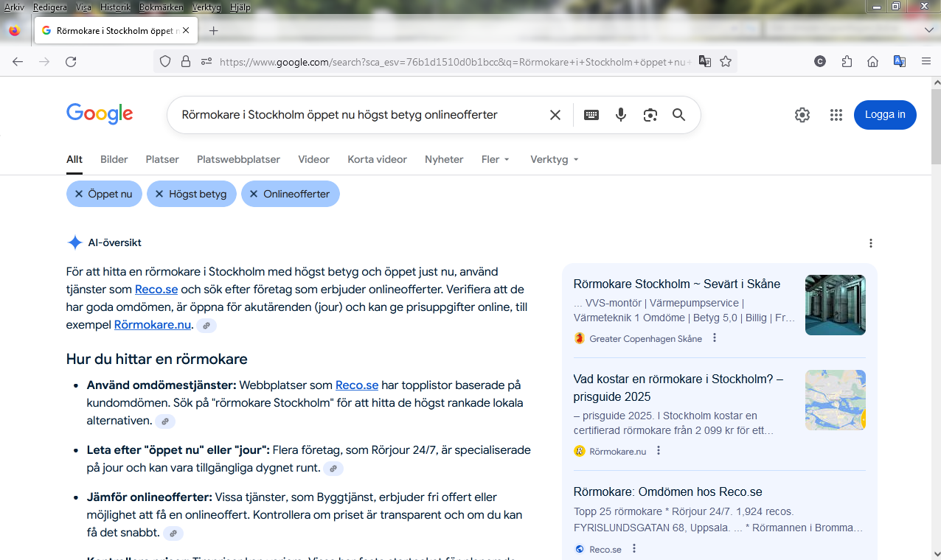Expand the Fler search categories dropdown

[496, 159]
